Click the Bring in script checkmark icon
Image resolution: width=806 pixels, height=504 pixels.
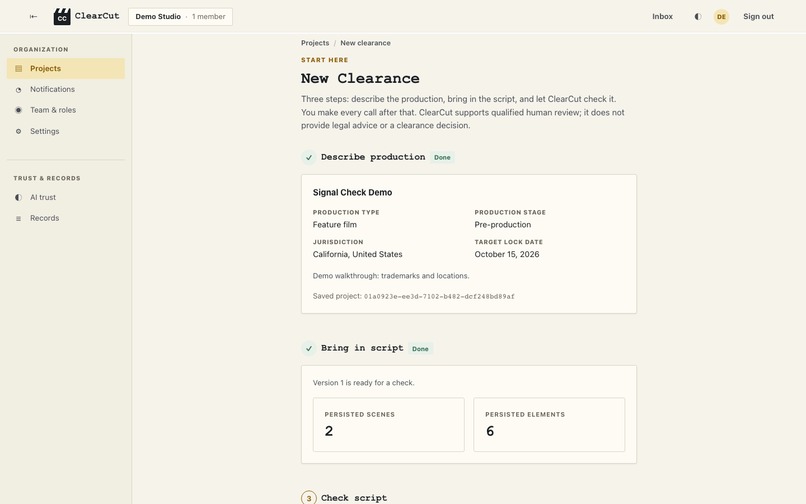(x=308, y=348)
